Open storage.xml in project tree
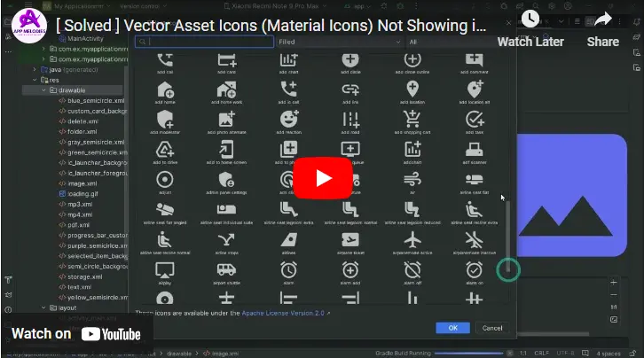644x358 pixels. click(81, 276)
